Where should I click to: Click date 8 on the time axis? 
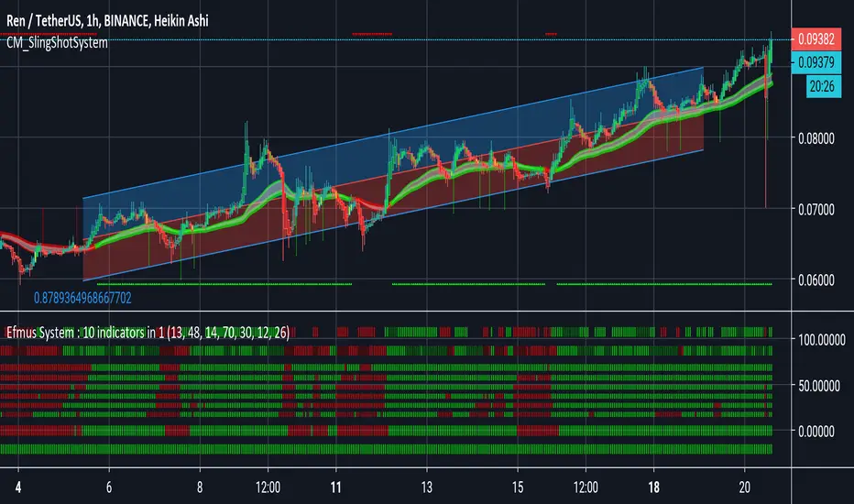pyautogui.click(x=200, y=487)
